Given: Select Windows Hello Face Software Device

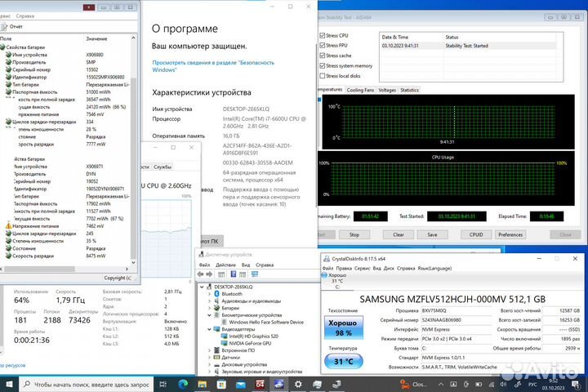Looking at the screenshot, I should click(x=266, y=322).
